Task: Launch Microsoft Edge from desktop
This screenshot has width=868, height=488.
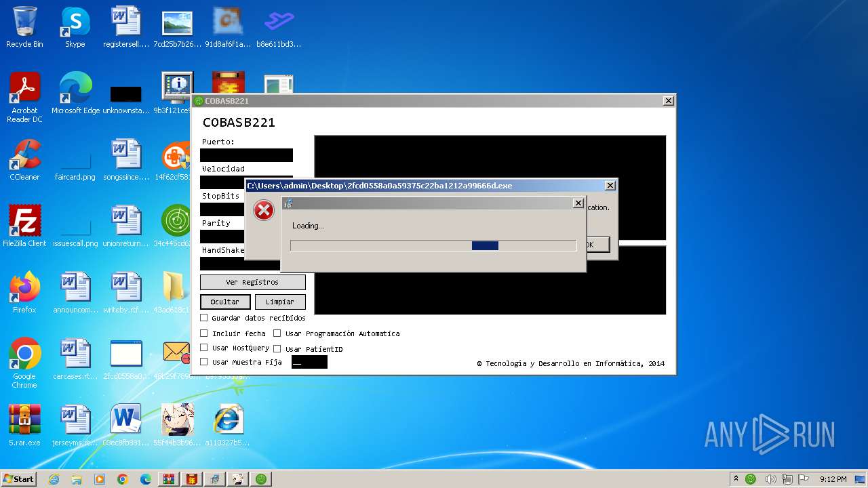Action: 75,94
